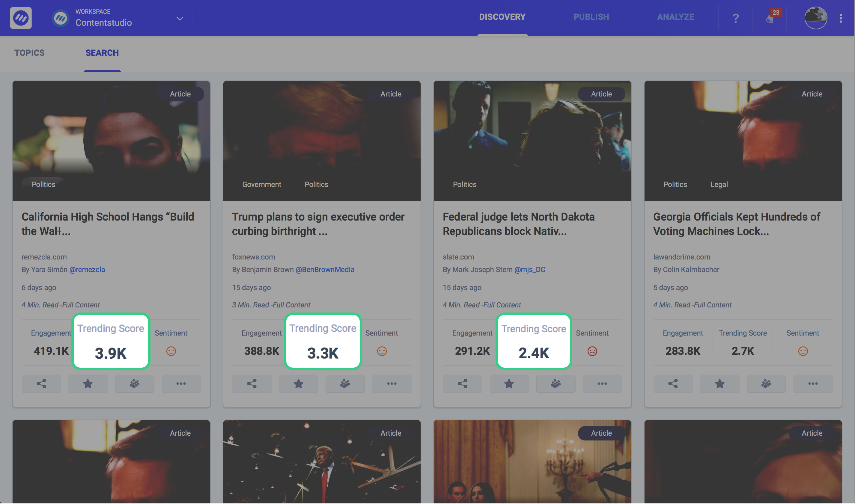Show sharers of the Trump birthright article
Viewport: 855px width, 504px height.
point(345,384)
